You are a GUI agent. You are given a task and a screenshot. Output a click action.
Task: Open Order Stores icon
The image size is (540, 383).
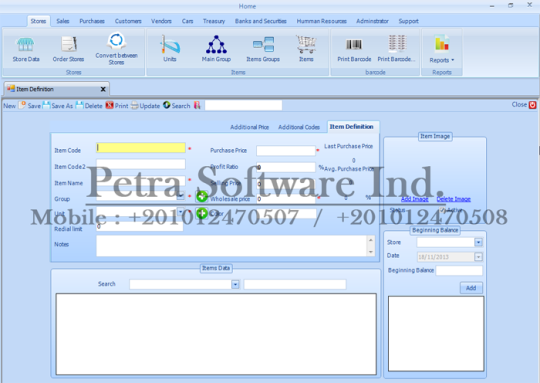(x=68, y=50)
